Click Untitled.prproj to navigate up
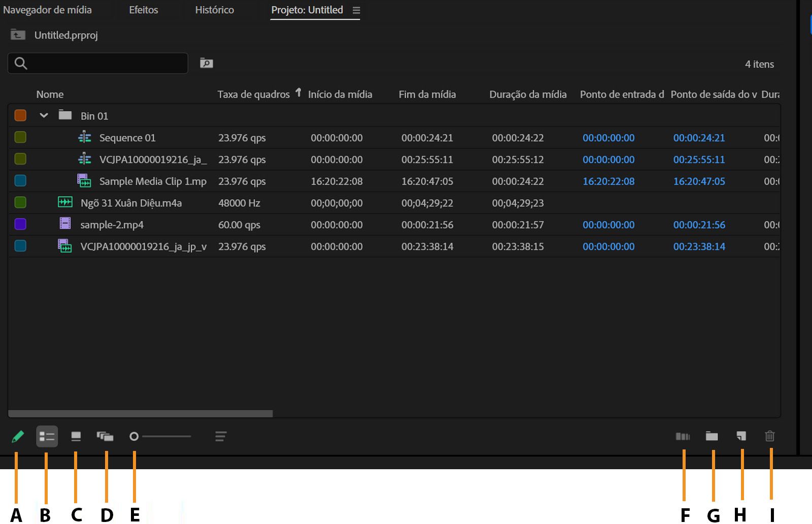The image size is (812, 524). click(x=66, y=35)
